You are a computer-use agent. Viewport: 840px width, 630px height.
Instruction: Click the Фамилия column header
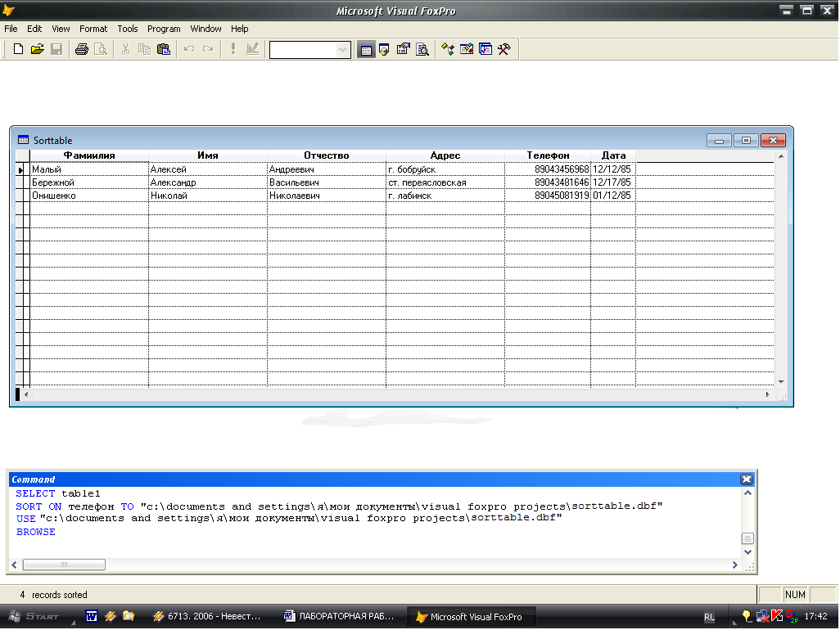[89, 155]
